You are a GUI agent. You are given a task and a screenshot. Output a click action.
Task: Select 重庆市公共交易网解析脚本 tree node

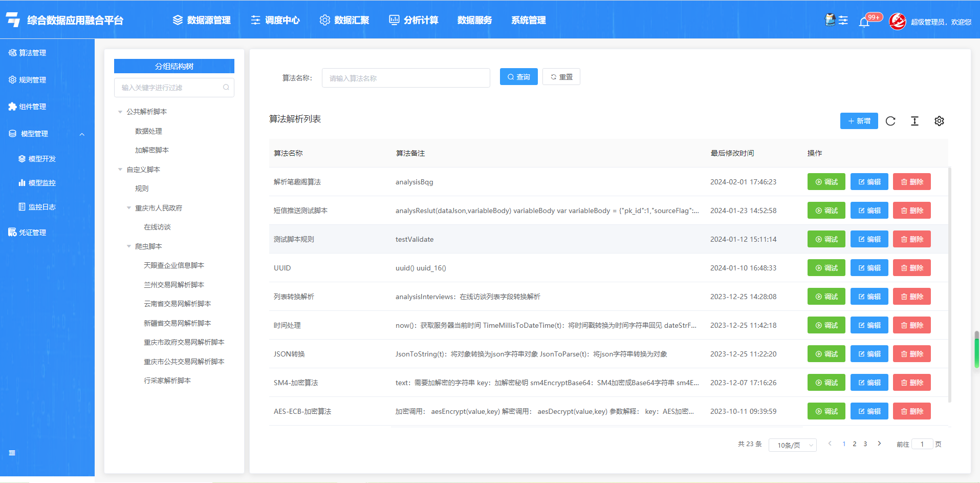(x=184, y=362)
